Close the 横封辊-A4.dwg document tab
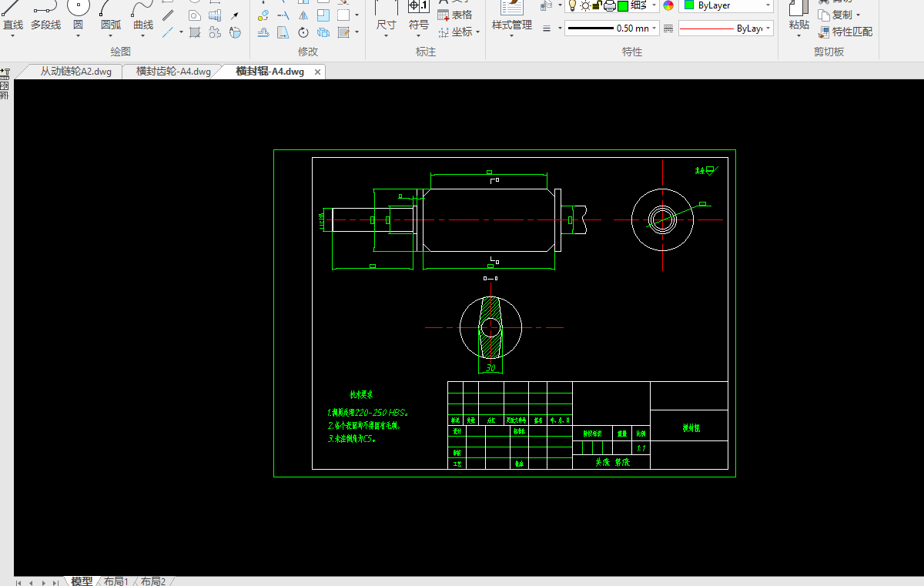 coord(317,72)
